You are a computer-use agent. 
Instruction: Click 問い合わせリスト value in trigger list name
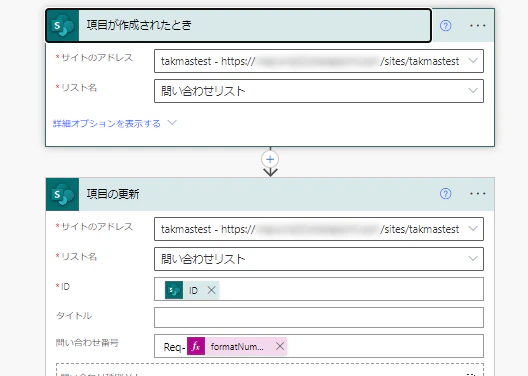click(x=203, y=91)
